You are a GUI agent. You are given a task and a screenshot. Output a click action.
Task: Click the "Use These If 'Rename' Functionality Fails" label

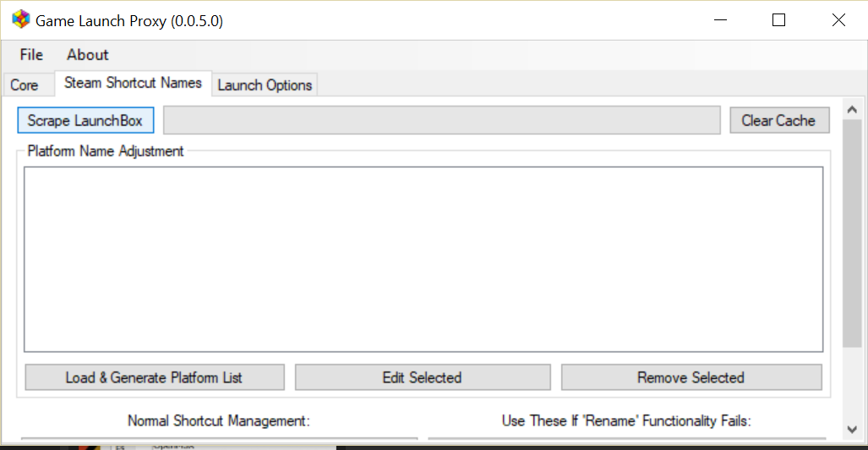pyautogui.click(x=626, y=421)
